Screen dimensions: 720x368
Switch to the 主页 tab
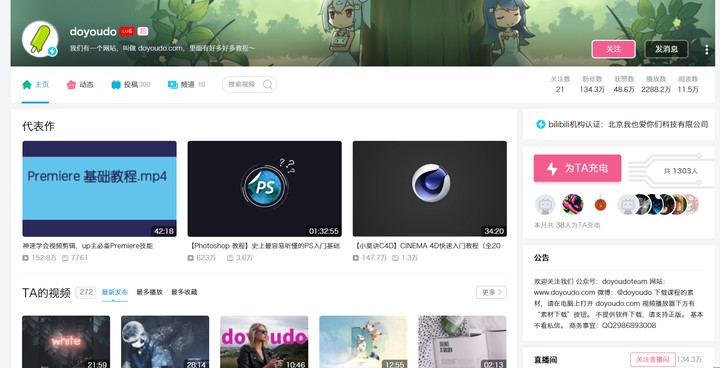tap(35, 85)
